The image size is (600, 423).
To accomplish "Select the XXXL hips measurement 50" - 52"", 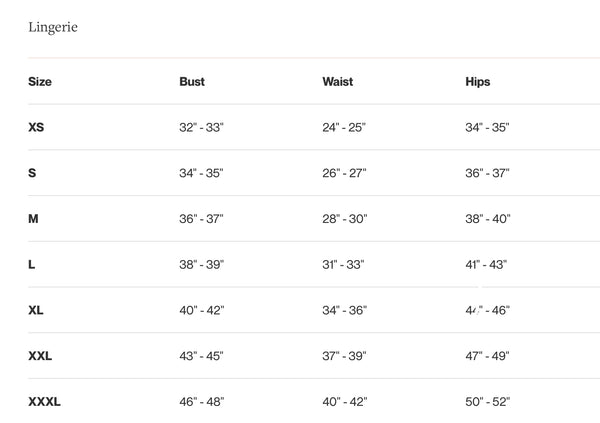I will point(488,402).
